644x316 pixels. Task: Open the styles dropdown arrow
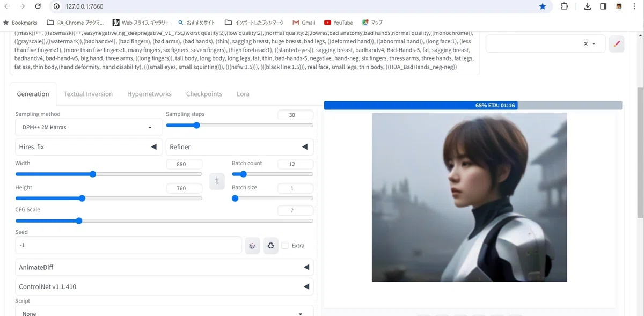pyautogui.click(x=594, y=44)
